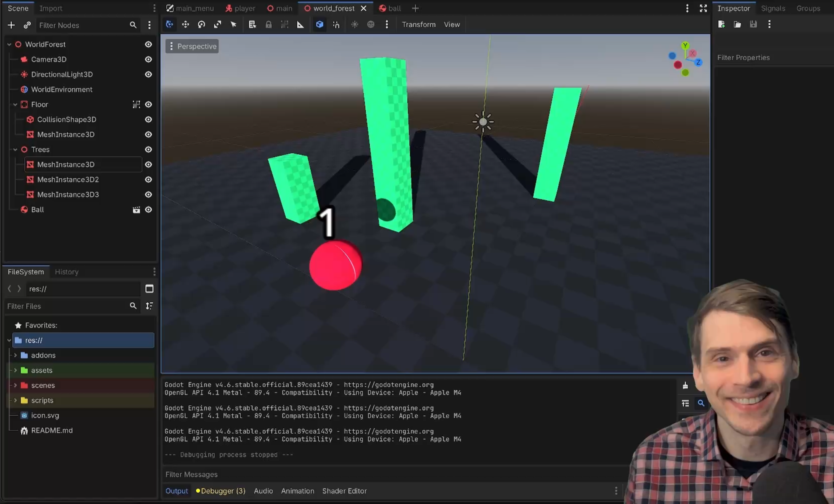
Task: Toggle the use local space cube icon
Action: [319, 24]
